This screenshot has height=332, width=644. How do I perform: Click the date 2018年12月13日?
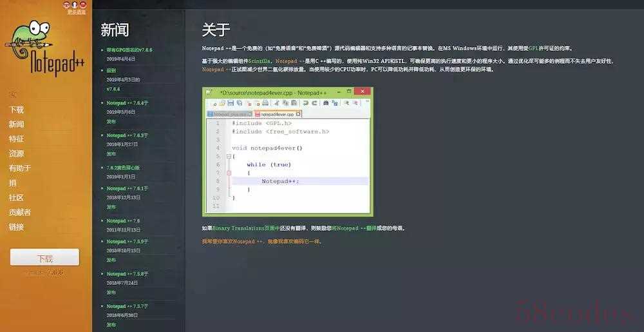[x=124, y=197]
